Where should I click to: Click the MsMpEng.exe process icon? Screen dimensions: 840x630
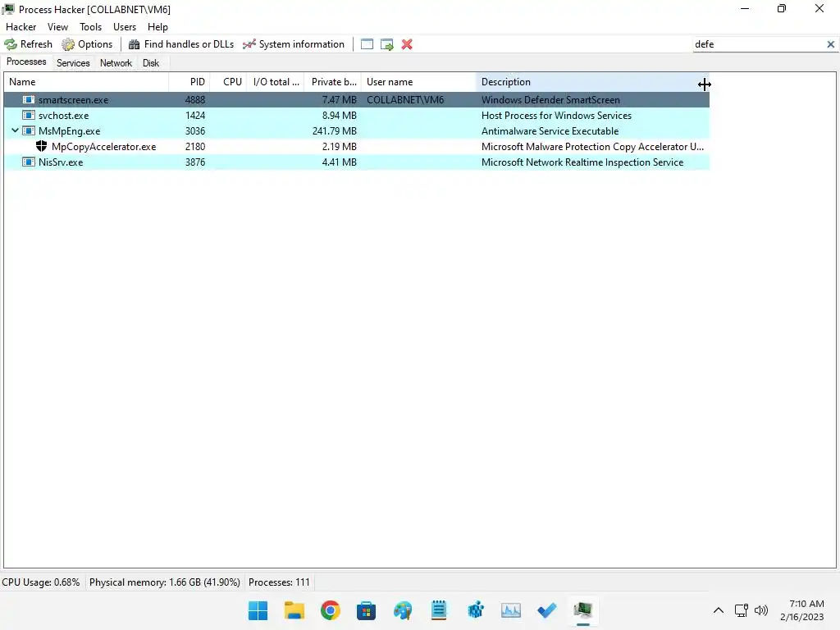click(x=29, y=130)
